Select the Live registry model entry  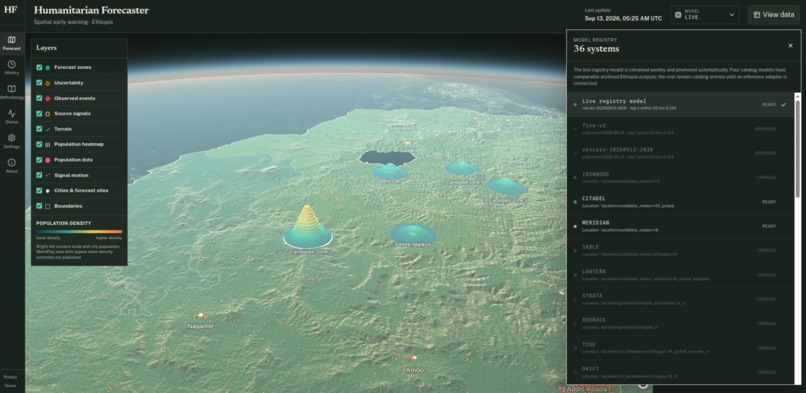(x=680, y=104)
